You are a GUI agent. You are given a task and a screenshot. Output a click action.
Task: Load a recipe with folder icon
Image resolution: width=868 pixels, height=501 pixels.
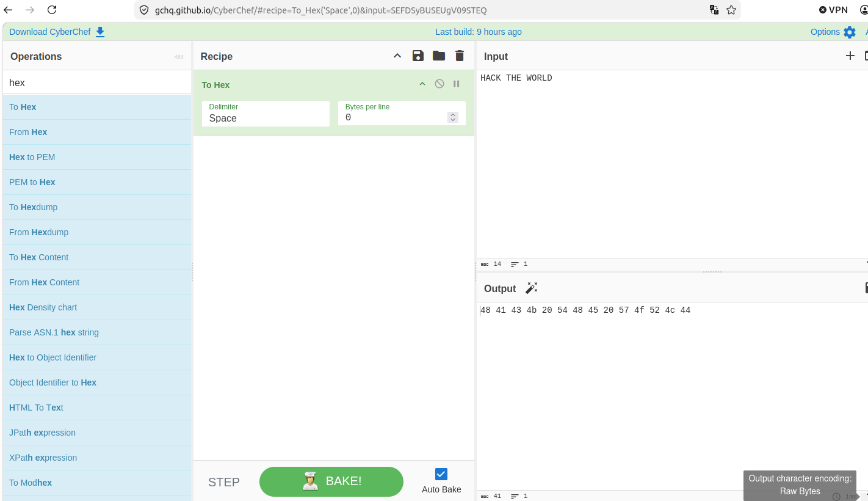click(x=439, y=56)
